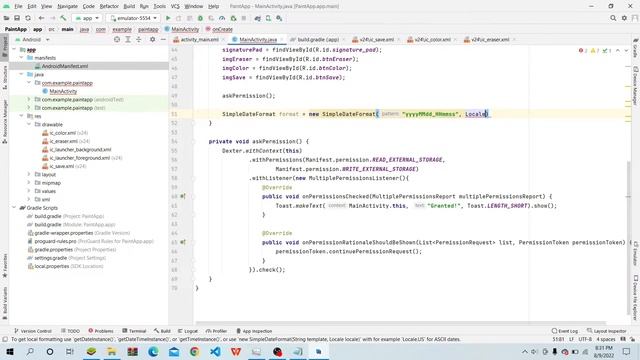Select ic_eraser.xml in the drawable folder

(x=64, y=141)
